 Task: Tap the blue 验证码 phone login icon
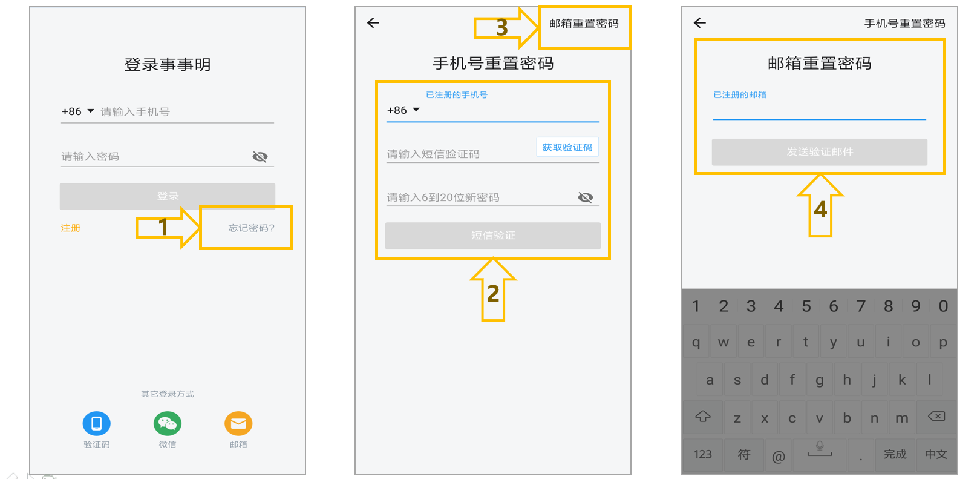tap(96, 423)
